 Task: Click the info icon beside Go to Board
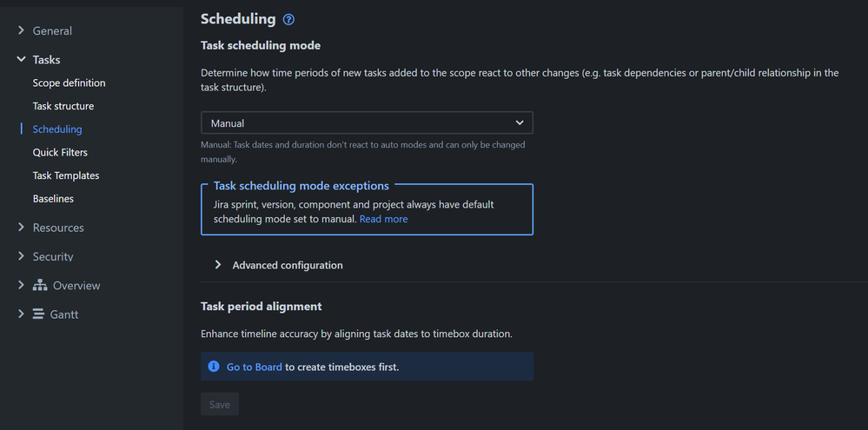tap(214, 367)
